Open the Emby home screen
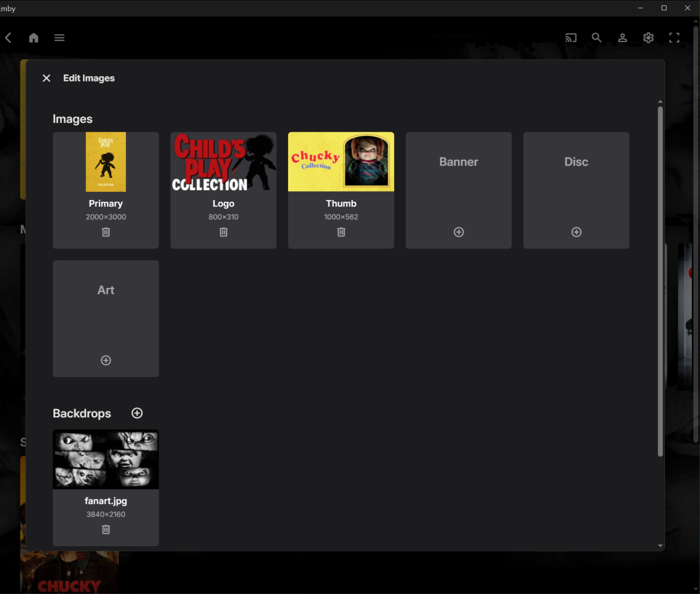Screen dimensions: 700x594 point(34,38)
